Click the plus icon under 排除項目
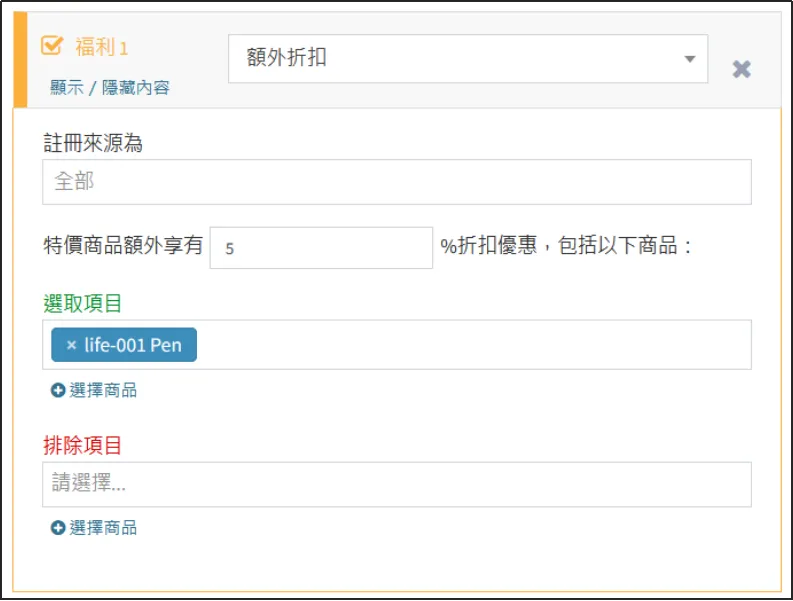Screen dimensions: 793x601 pyautogui.click(x=58, y=528)
